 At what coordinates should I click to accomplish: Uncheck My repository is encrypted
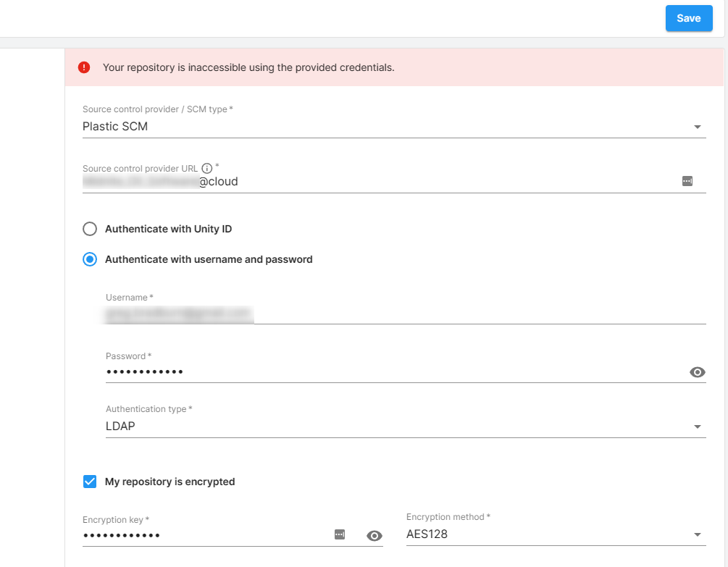[x=90, y=482]
